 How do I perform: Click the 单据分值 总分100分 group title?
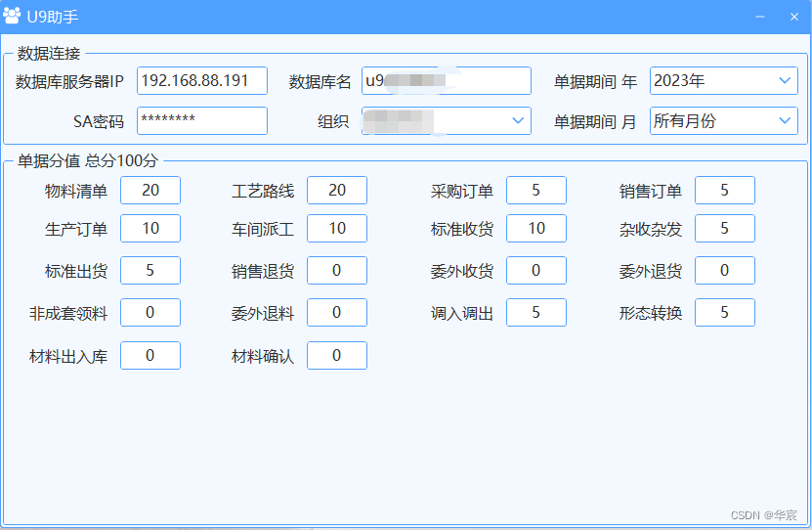click(x=88, y=160)
